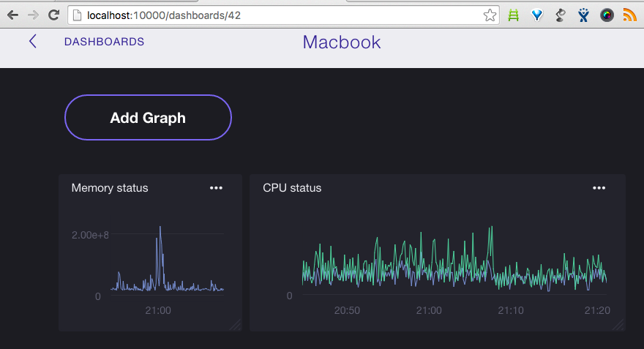This screenshot has width=644, height=349.
Task: Click the 20:50 label on CPU graph
Action: click(x=347, y=310)
